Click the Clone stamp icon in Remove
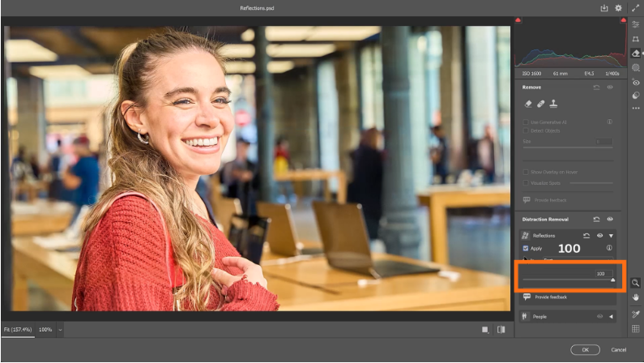 click(x=553, y=104)
